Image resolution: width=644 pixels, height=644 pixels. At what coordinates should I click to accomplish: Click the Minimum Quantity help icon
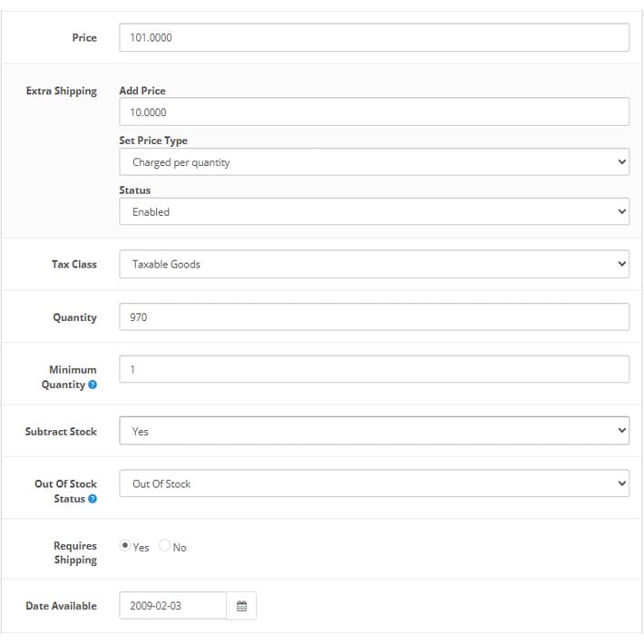(93, 385)
